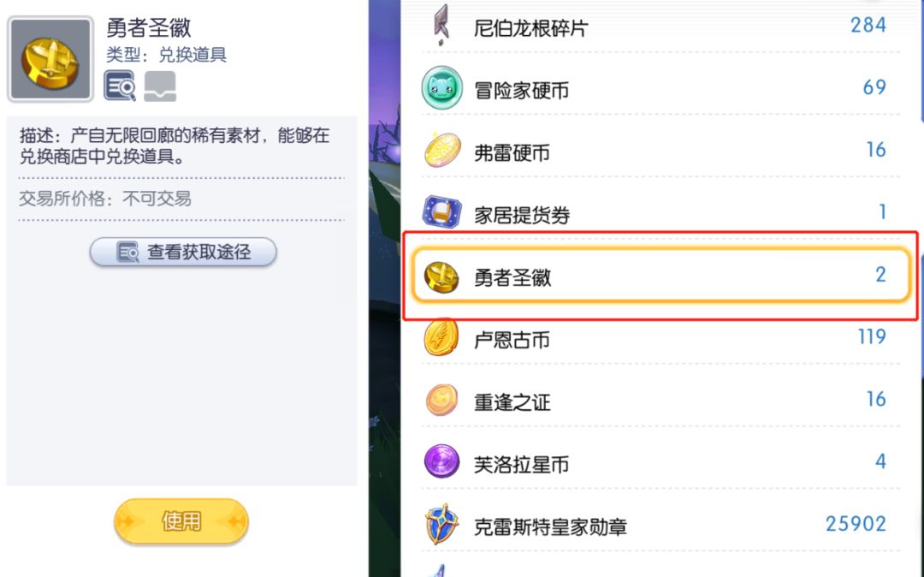The height and width of the screenshot is (577, 924).
Task: Click the Nibelung root fragment icon
Action: click(x=441, y=25)
